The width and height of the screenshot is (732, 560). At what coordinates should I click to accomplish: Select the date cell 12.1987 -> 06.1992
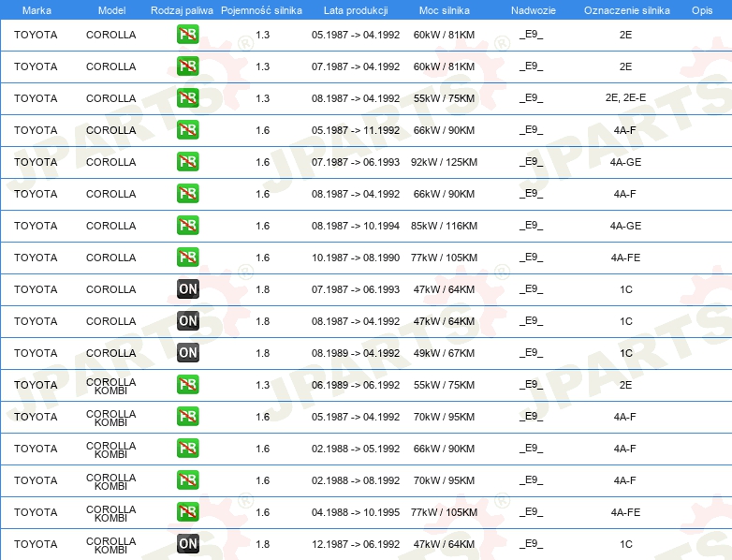(356, 544)
